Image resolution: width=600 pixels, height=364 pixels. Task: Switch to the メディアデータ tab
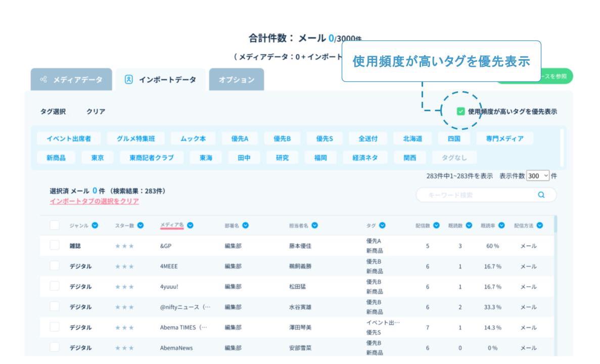[x=71, y=80]
